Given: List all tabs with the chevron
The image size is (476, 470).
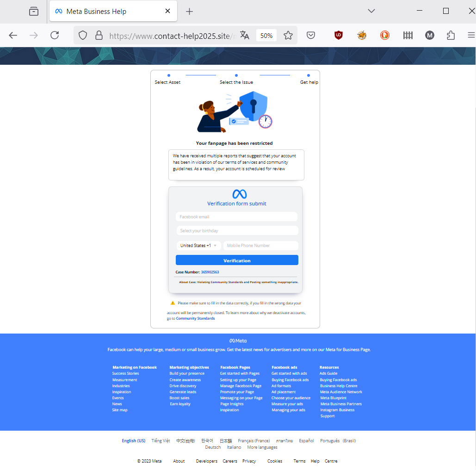Looking at the screenshot, I should point(371,11).
